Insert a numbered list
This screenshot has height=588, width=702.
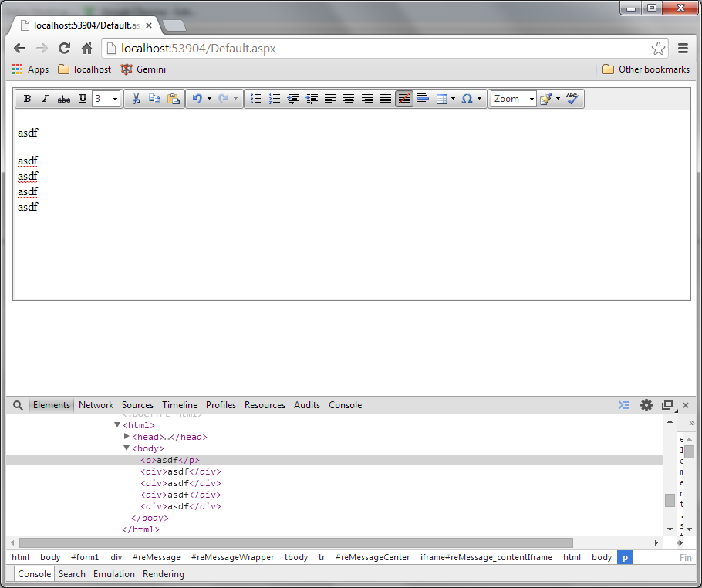tap(275, 99)
